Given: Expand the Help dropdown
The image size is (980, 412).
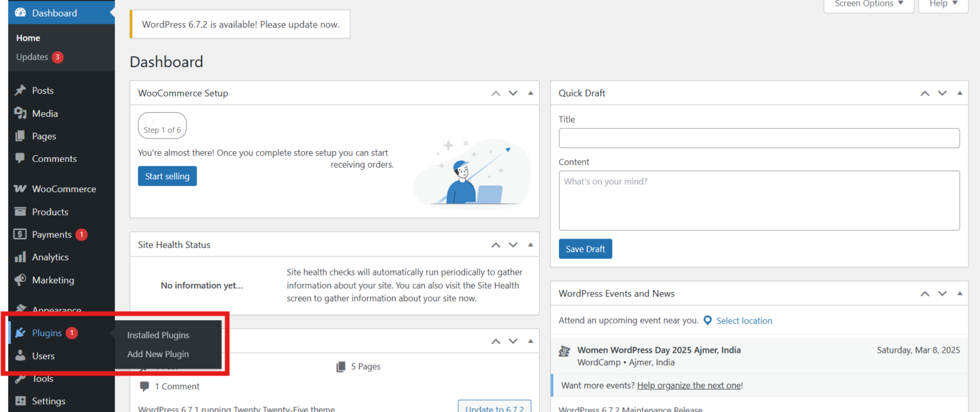Looking at the screenshot, I should pos(942,4).
